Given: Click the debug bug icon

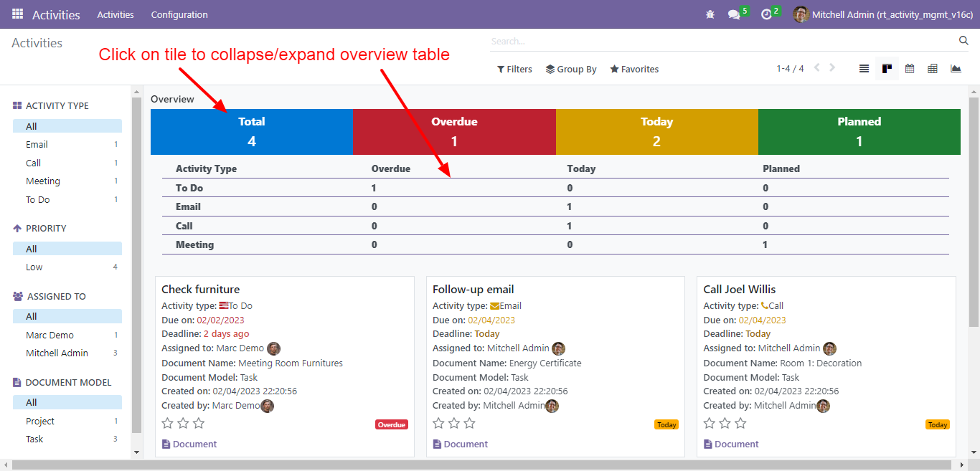Looking at the screenshot, I should (x=710, y=14).
